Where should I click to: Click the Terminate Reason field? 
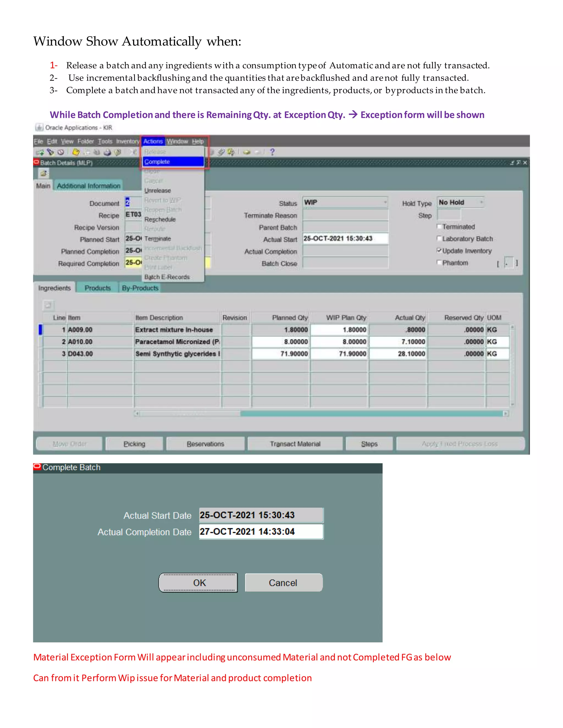click(346, 215)
